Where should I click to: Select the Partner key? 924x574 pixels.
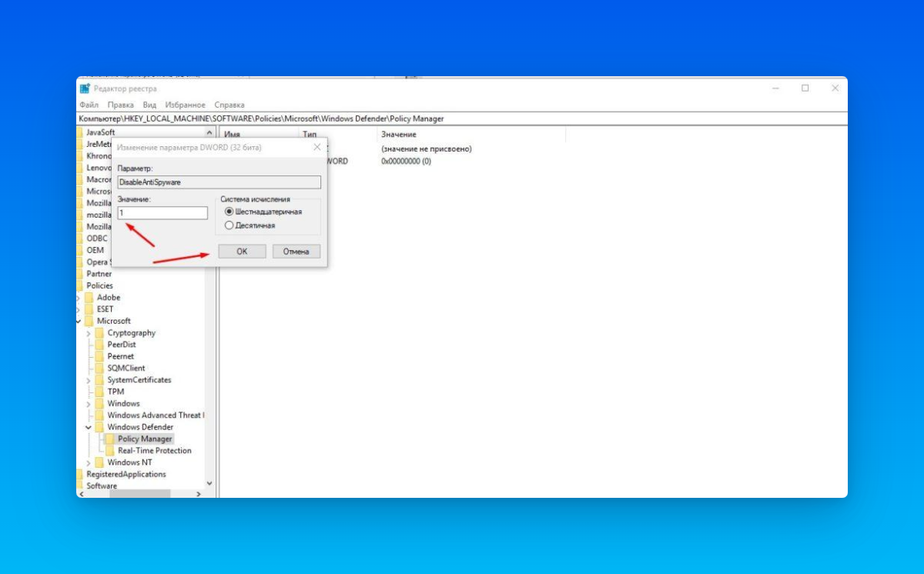coord(99,274)
